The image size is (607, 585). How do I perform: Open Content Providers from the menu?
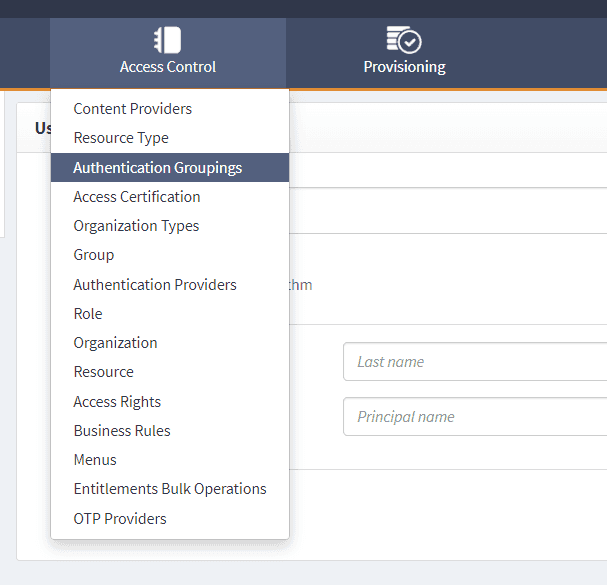[132, 109]
